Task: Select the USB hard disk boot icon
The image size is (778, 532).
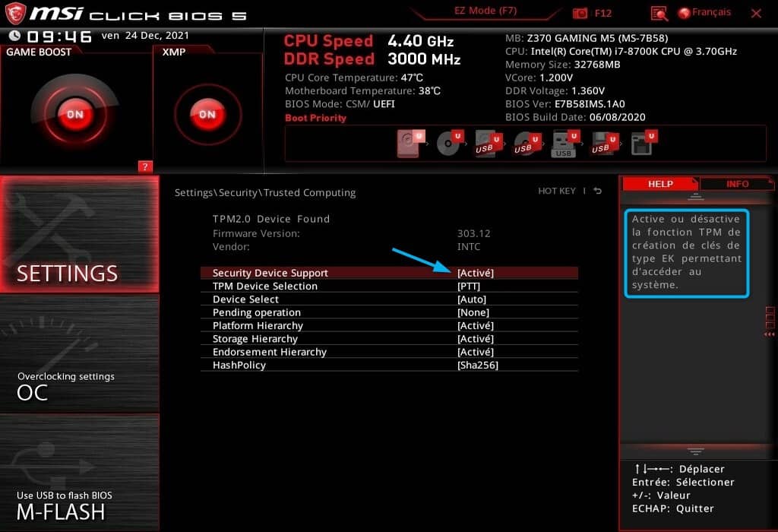Action: (x=489, y=144)
